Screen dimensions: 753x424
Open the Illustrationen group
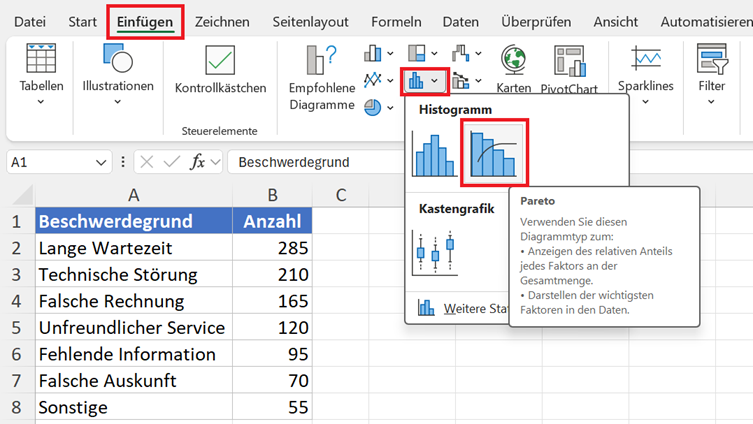coord(118,74)
